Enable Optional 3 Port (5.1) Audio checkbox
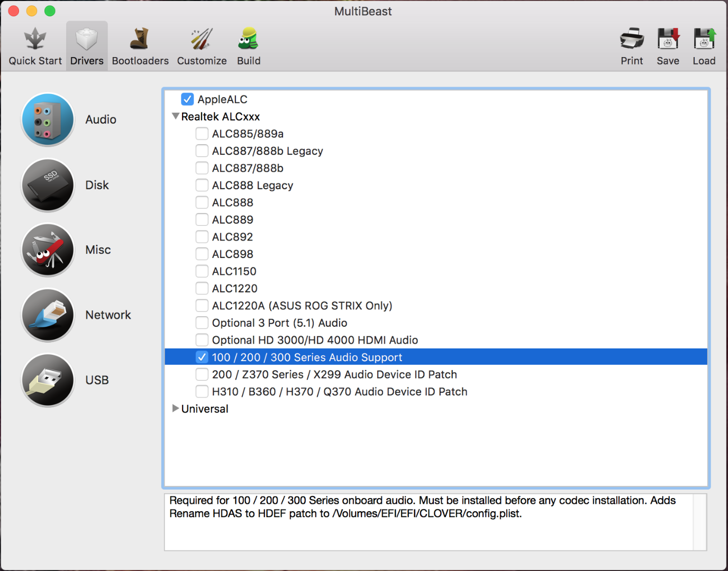728x571 pixels. point(202,323)
